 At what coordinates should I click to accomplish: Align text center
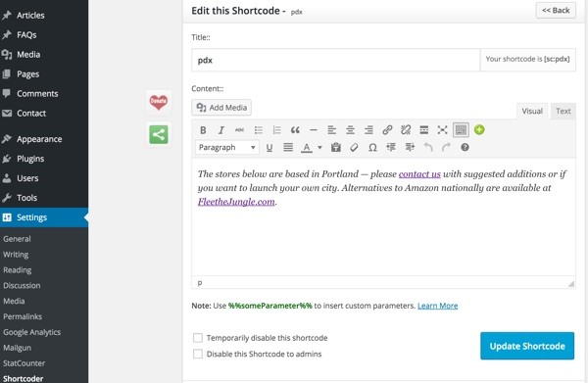[x=350, y=130]
